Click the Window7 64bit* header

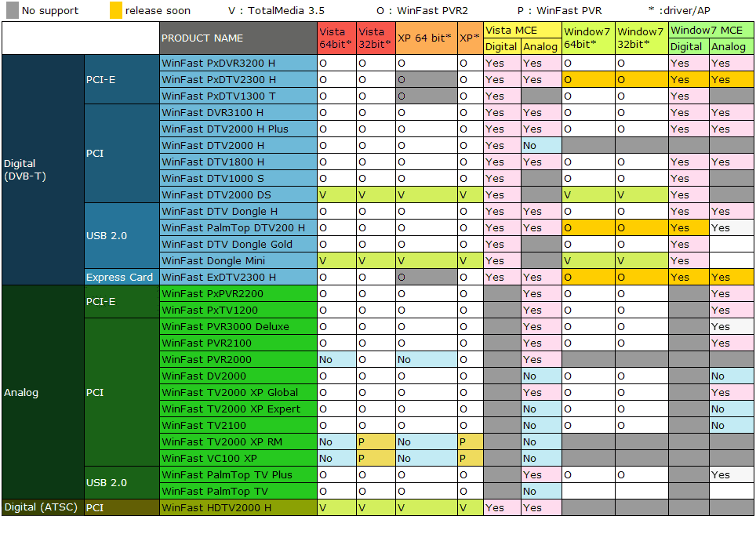tap(588, 38)
